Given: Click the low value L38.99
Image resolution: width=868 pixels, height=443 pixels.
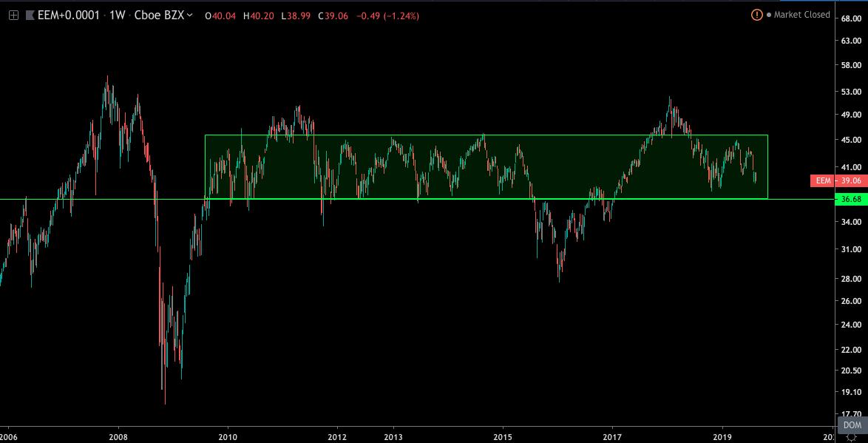Looking at the screenshot, I should (296, 16).
